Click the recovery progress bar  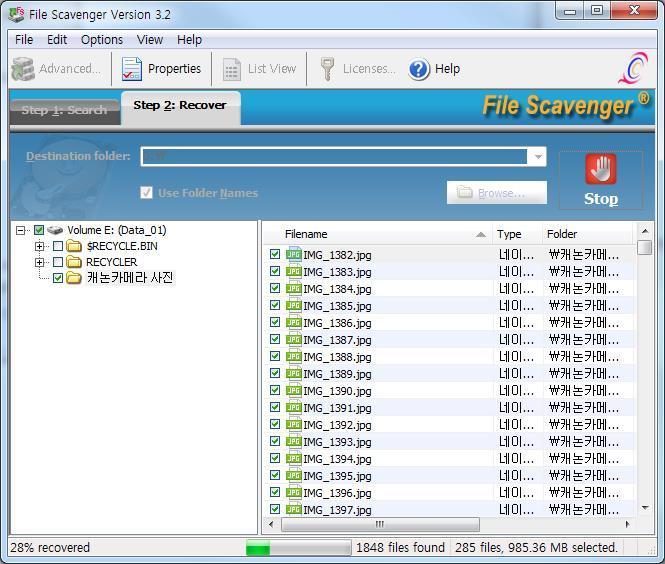[x=299, y=547]
